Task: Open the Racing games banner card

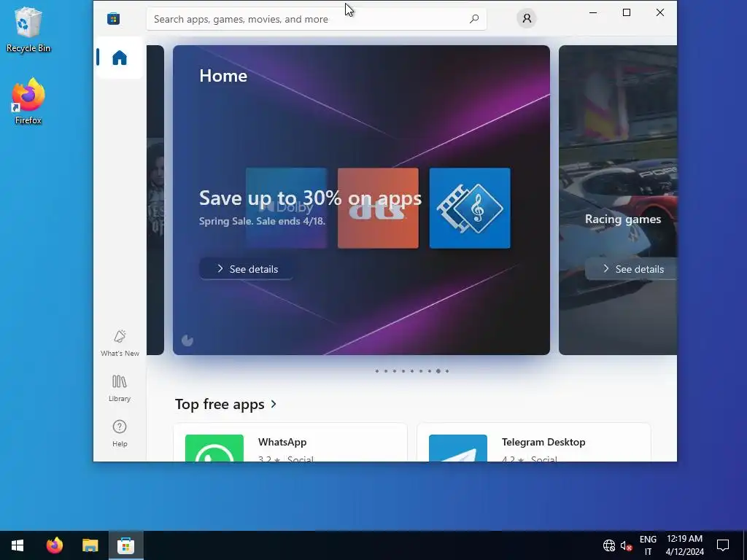Action: (x=618, y=200)
